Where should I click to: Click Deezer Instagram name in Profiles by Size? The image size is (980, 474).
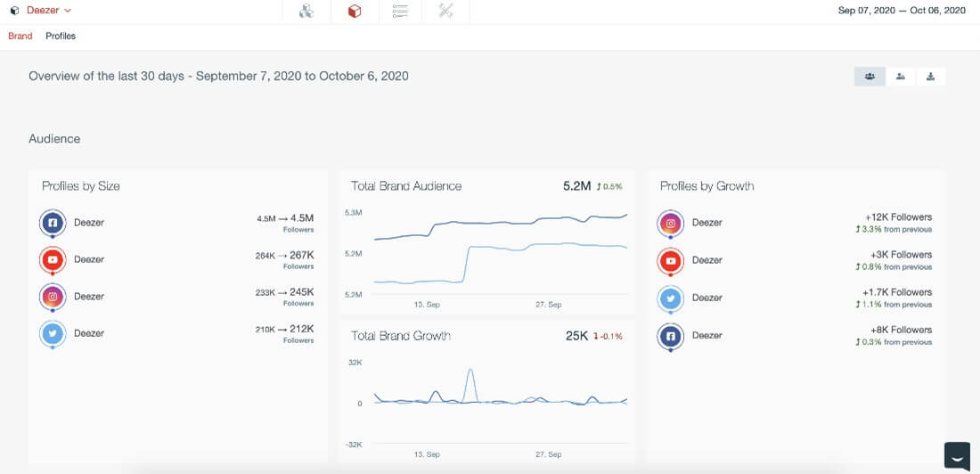point(89,297)
